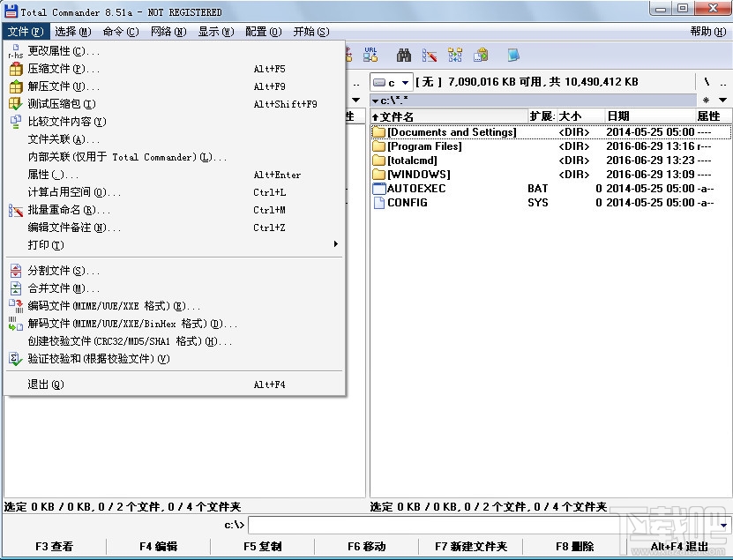Choose 编辑文件备注 menu entry
Image resolution: width=733 pixels, height=560 pixels.
174,228
